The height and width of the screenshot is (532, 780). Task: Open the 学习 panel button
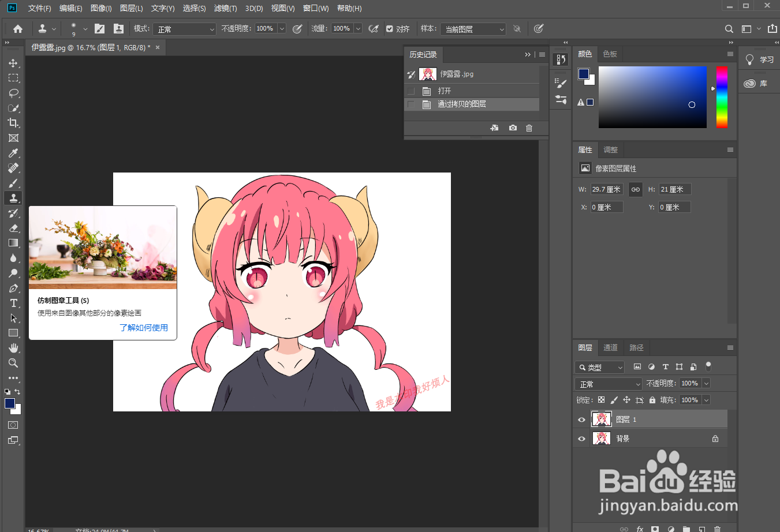[759, 59]
